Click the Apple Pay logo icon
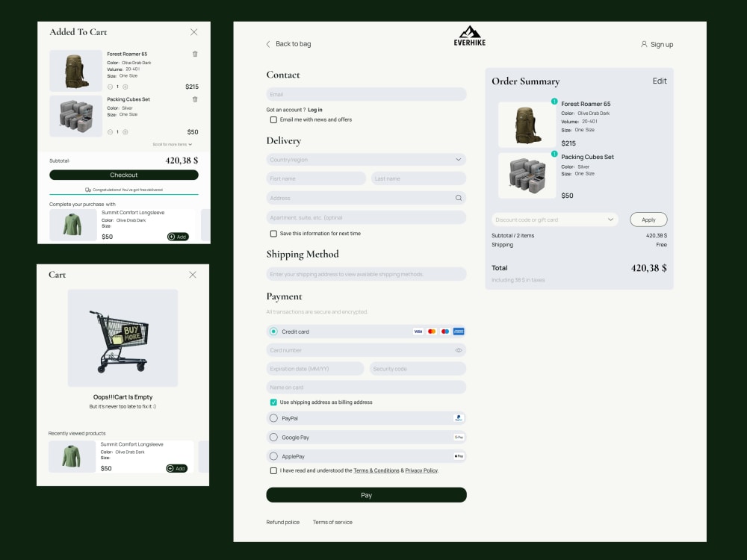Viewport: 747px width, 560px height. [459, 456]
